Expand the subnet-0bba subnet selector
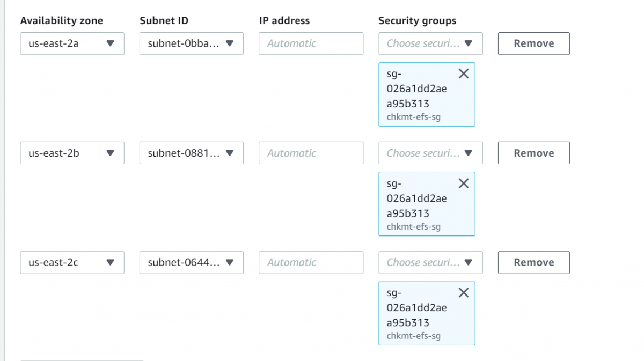This screenshot has width=644, height=361. pyautogui.click(x=192, y=43)
